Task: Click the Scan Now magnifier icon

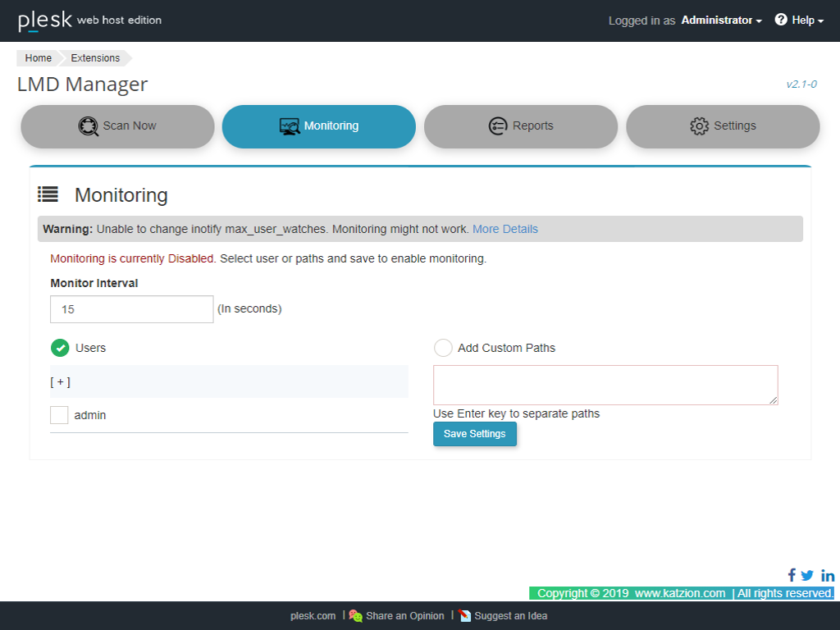Action: pos(88,126)
